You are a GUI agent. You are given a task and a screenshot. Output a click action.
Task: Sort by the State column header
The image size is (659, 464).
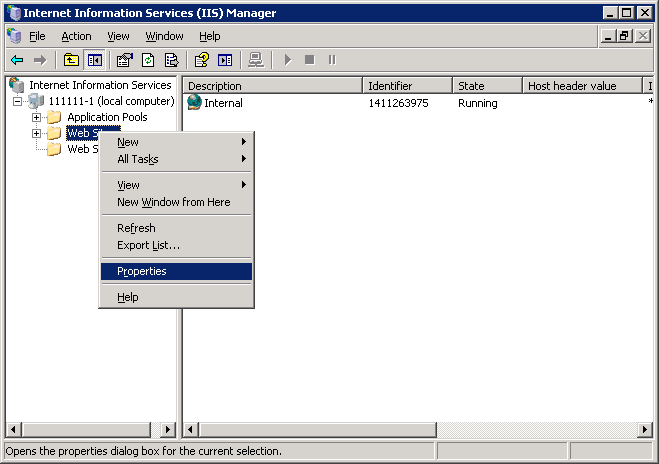(488, 86)
